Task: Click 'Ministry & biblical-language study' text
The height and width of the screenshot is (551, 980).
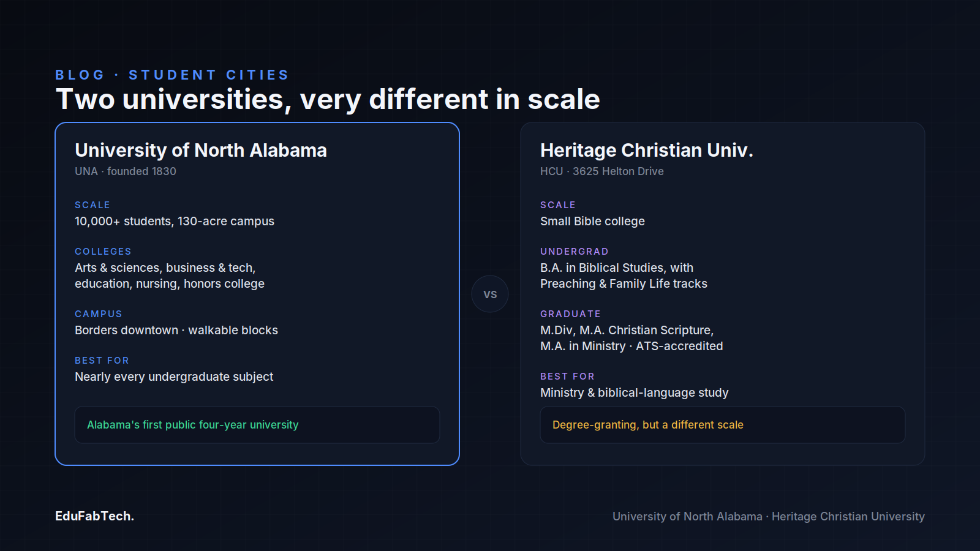Action: click(635, 392)
